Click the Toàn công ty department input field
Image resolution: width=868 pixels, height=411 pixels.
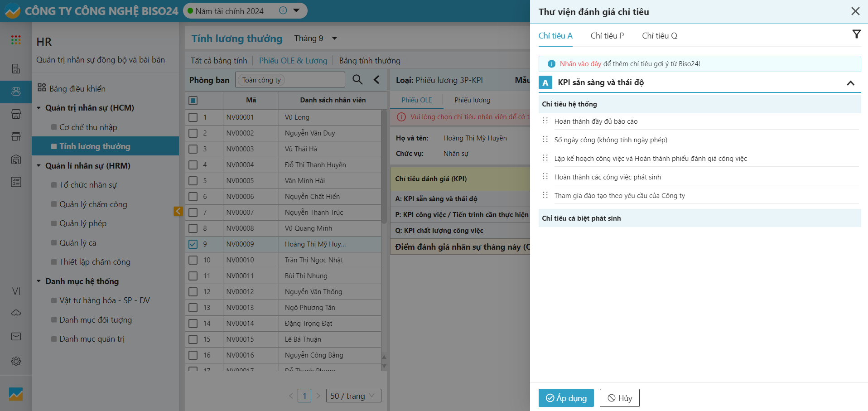tap(290, 80)
